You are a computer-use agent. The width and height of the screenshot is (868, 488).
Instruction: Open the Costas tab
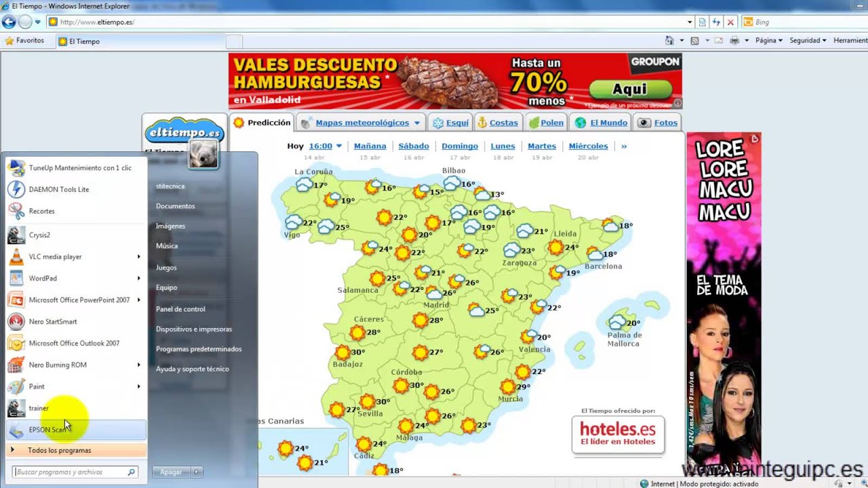(498, 123)
